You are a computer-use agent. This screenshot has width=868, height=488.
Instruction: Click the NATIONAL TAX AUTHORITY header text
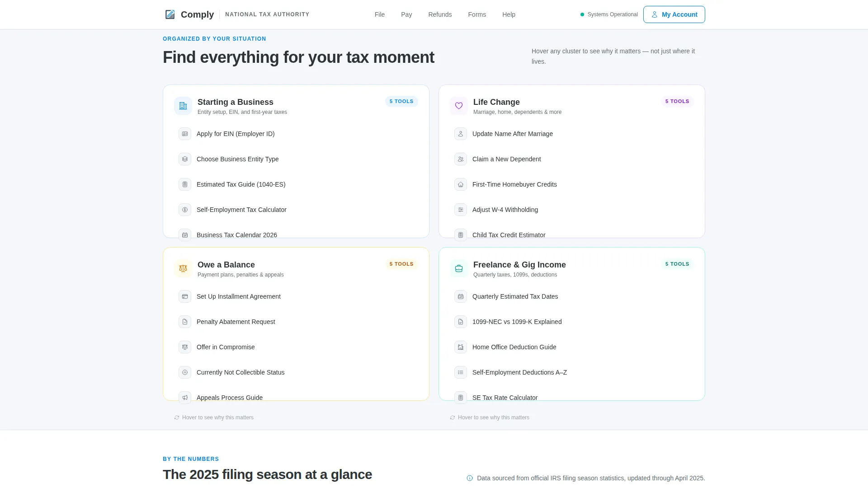[267, 14]
